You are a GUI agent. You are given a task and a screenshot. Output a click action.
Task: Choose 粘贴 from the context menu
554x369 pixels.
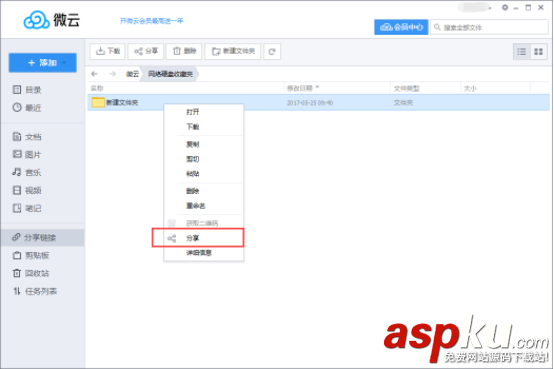[x=204, y=174]
